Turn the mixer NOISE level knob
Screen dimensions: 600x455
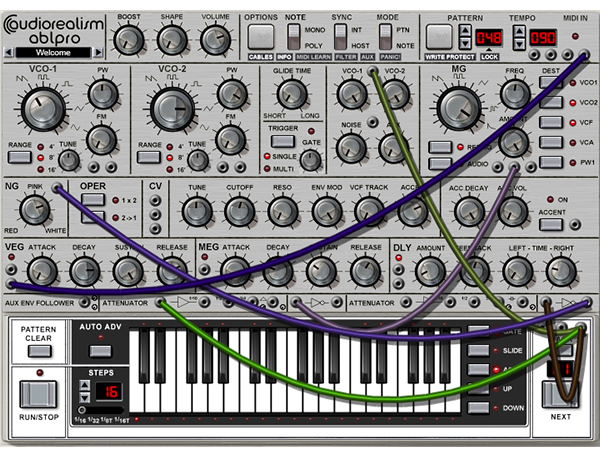click(351, 148)
